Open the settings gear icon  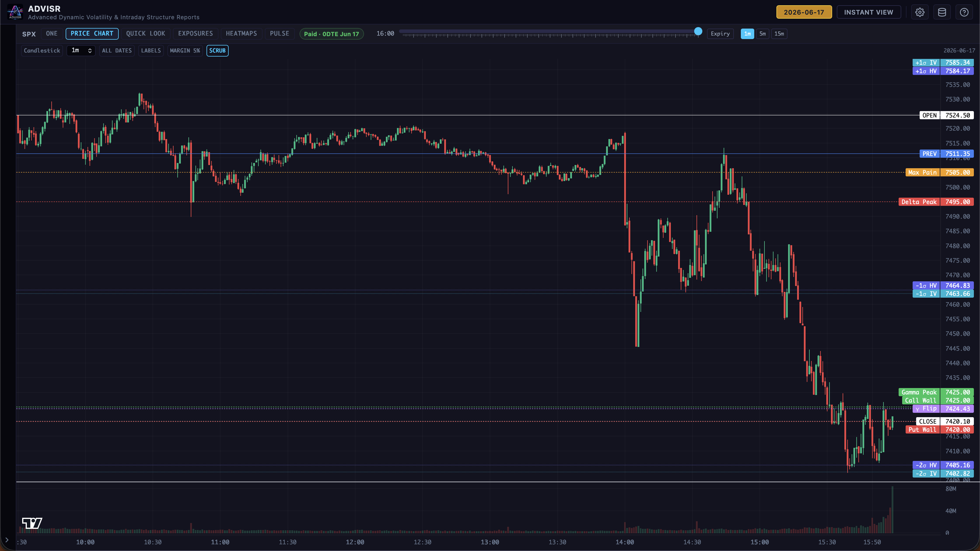pyautogui.click(x=920, y=12)
